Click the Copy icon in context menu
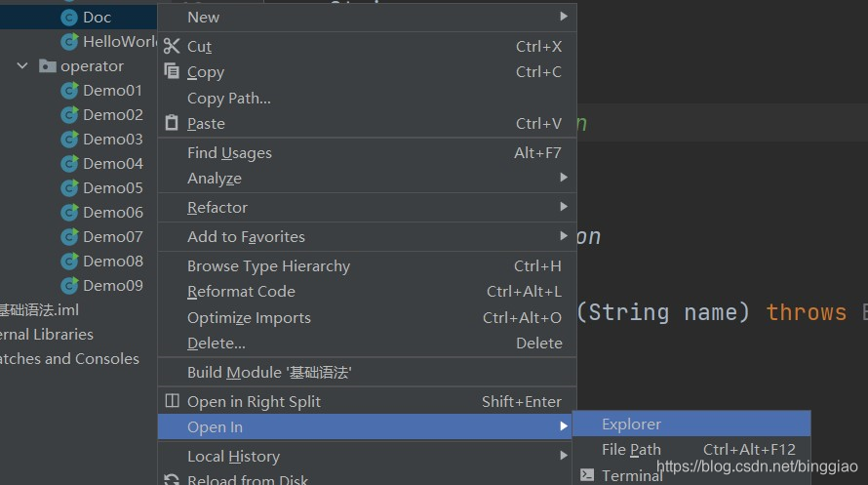The height and width of the screenshot is (485, 868). tap(172, 71)
